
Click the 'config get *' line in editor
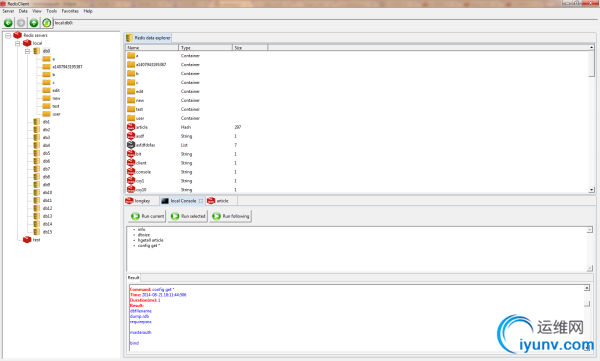point(149,245)
